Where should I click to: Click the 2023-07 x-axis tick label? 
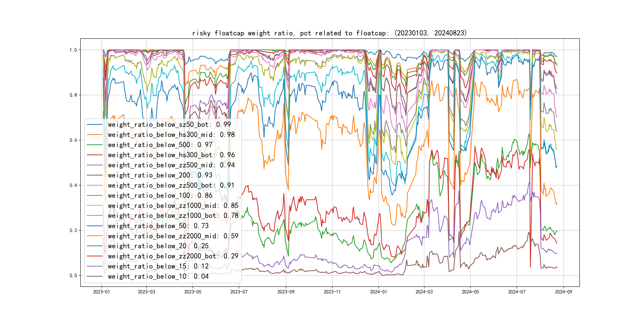coord(239,292)
